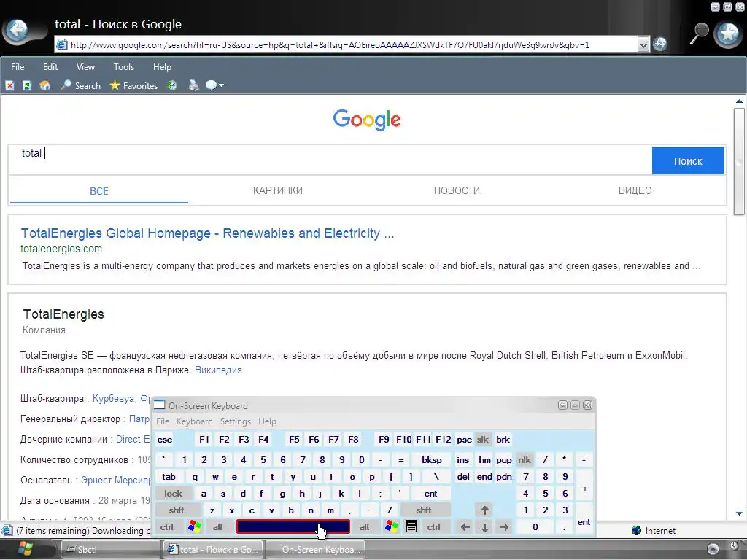The image size is (747, 560).
Task: Click the context menu key icon
Action: click(x=411, y=526)
